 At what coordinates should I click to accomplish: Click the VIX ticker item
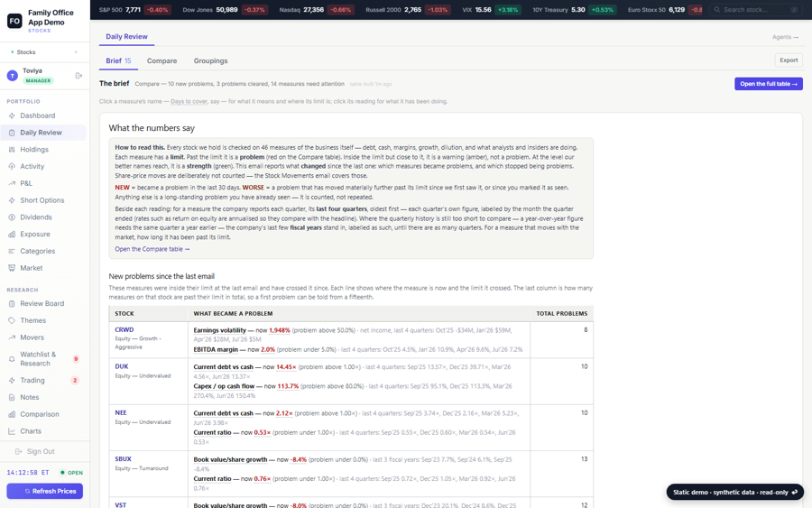tap(492, 9)
